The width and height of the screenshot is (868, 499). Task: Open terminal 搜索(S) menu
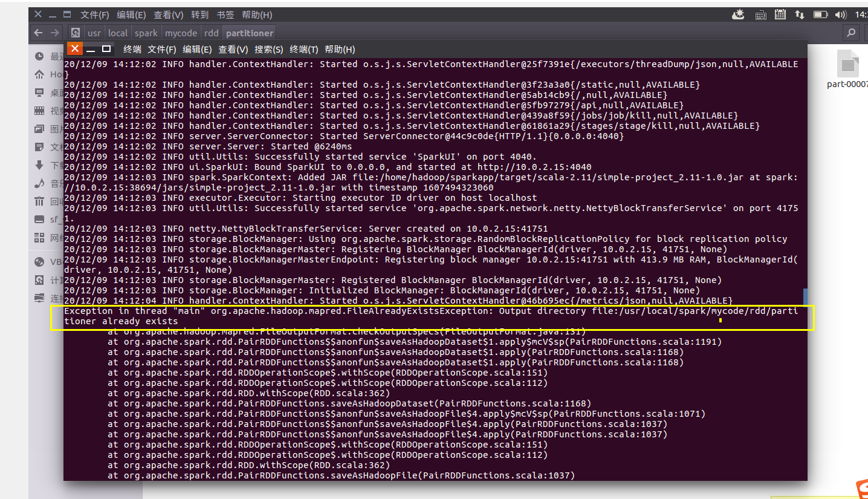(268, 50)
